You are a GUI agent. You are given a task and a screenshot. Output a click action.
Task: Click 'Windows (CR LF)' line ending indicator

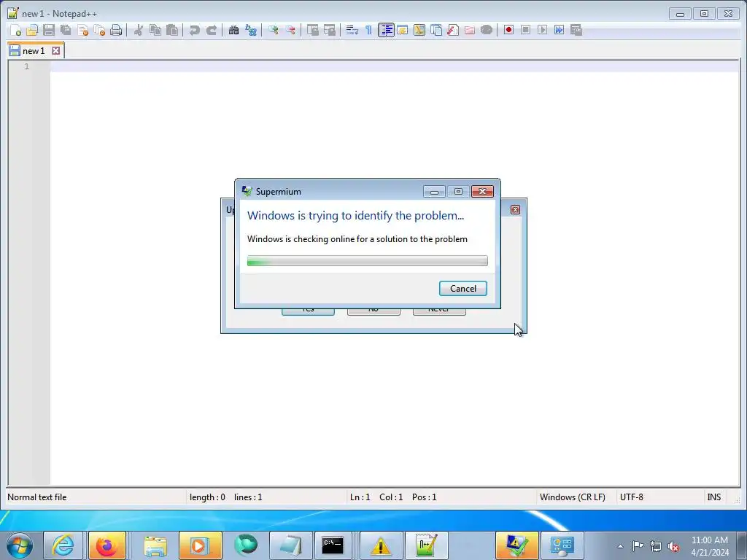[x=572, y=497]
